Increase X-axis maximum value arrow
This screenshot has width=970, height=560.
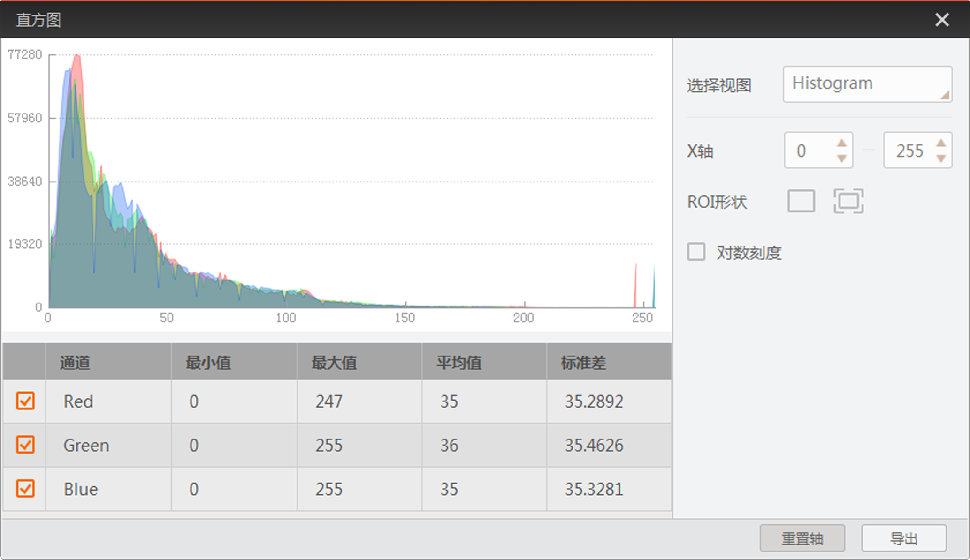pyautogui.click(x=941, y=143)
